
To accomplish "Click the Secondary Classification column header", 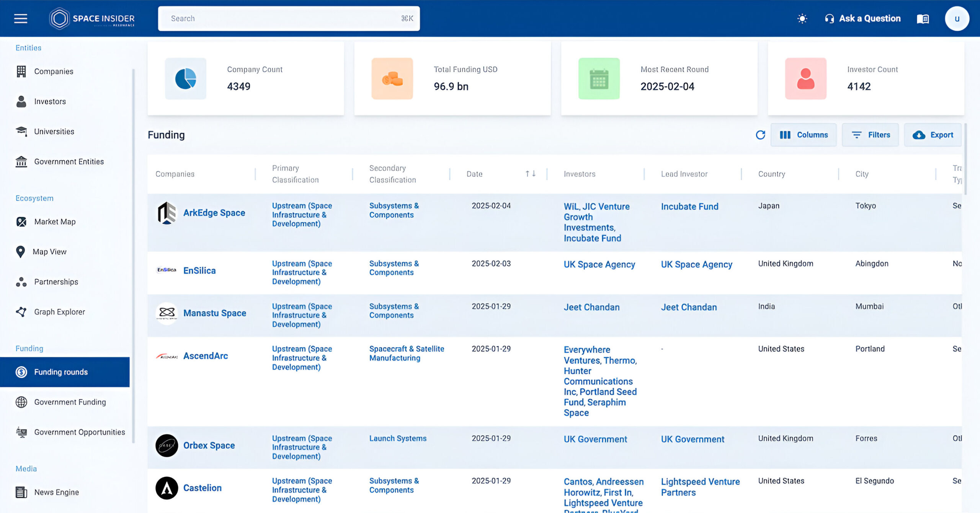I will 392,174.
